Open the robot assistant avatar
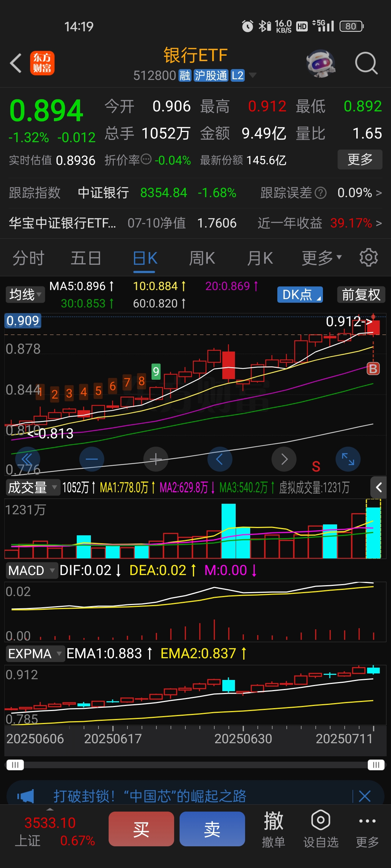Screen dimensions: 391x868 (320, 63)
